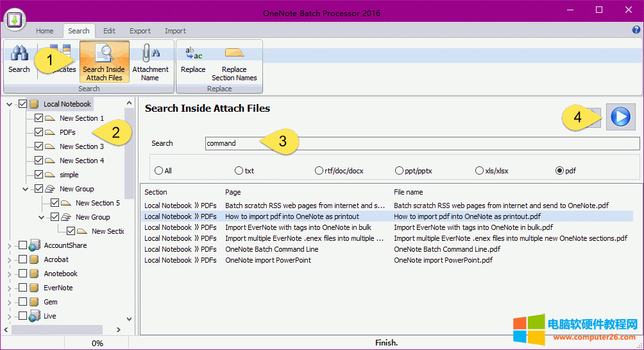The width and height of the screenshot is (644, 350).
Task: Switch to the Export ribbon tab
Action: click(140, 31)
